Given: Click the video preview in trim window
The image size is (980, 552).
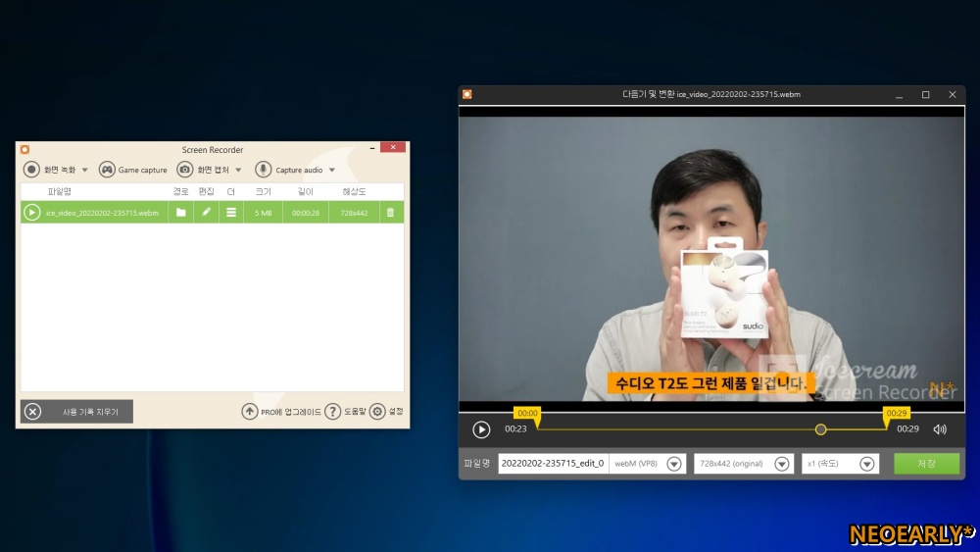Looking at the screenshot, I should [x=711, y=258].
